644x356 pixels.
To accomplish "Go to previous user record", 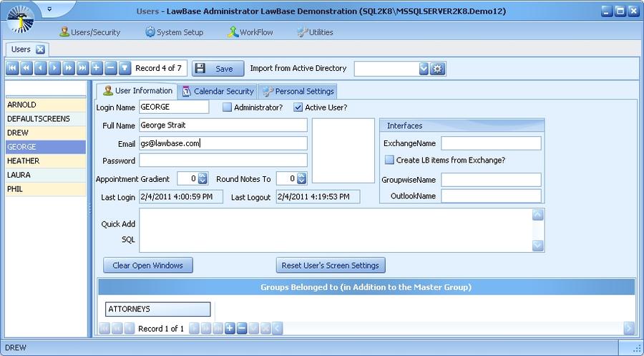I will [x=40, y=68].
